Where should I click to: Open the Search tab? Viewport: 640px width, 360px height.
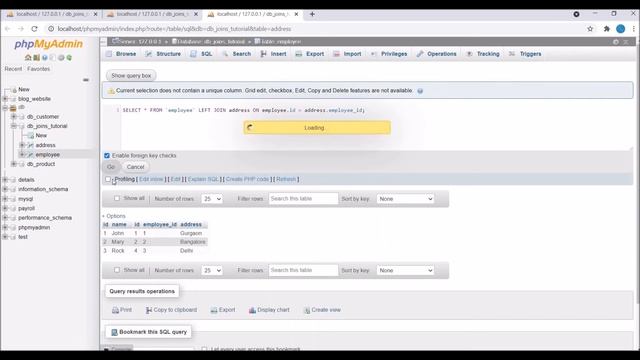point(237,54)
